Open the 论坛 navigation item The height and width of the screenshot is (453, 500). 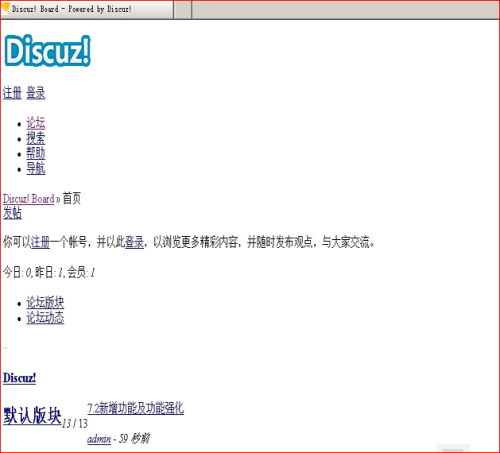click(x=36, y=123)
